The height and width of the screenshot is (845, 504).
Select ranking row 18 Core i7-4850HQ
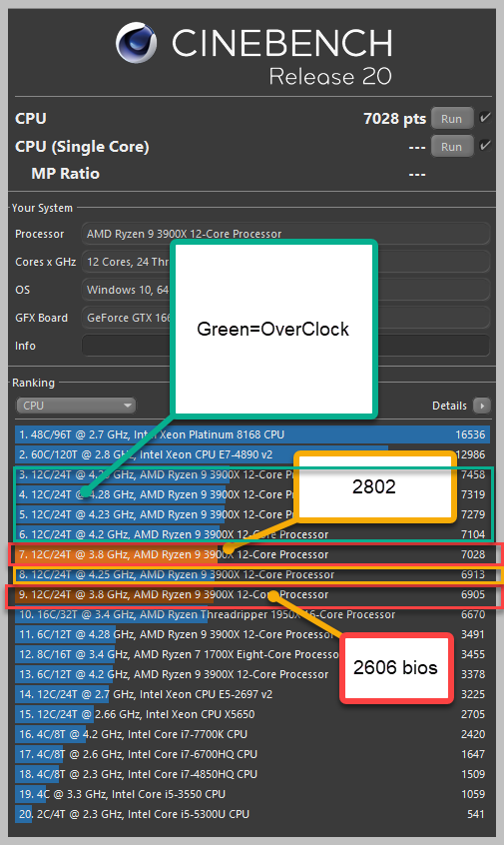[252, 774]
